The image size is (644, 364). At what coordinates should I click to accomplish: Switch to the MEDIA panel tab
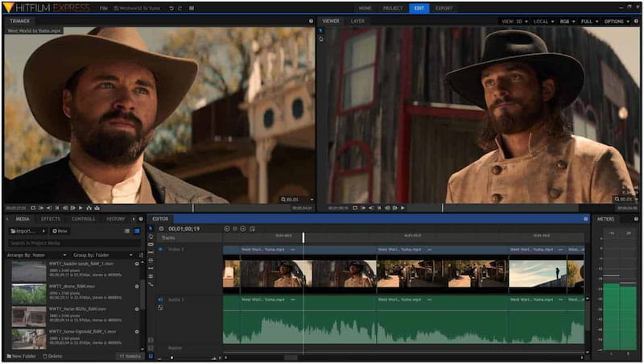[23, 219]
